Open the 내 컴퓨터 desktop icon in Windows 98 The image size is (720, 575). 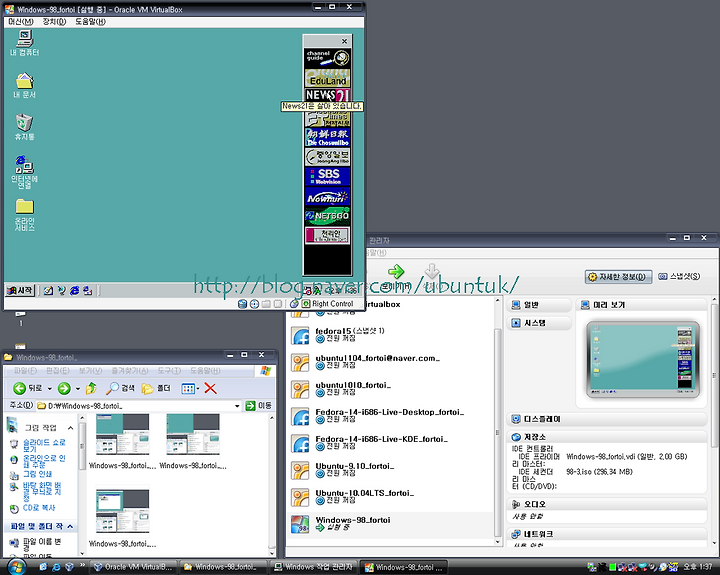[x=24, y=42]
